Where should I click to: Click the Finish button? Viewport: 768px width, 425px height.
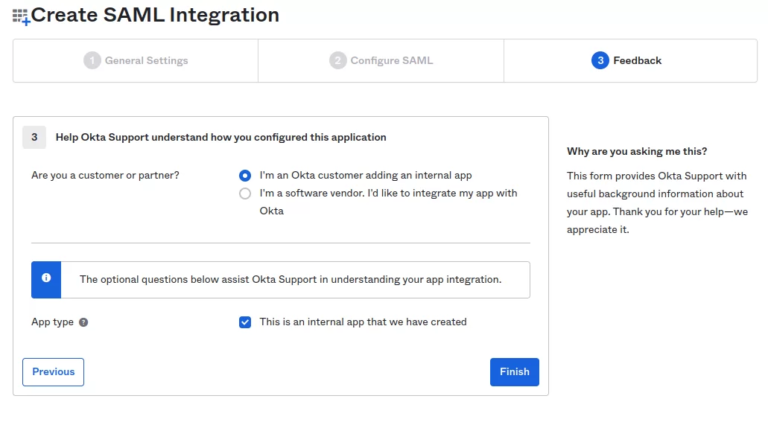pos(514,372)
